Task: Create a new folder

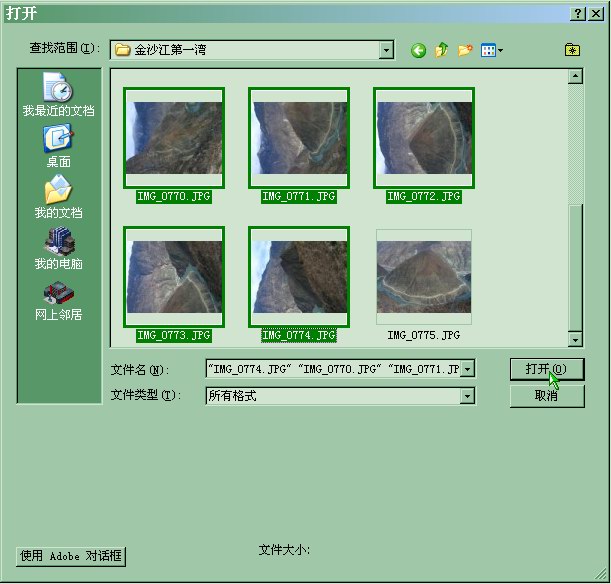Action: [465, 51]
